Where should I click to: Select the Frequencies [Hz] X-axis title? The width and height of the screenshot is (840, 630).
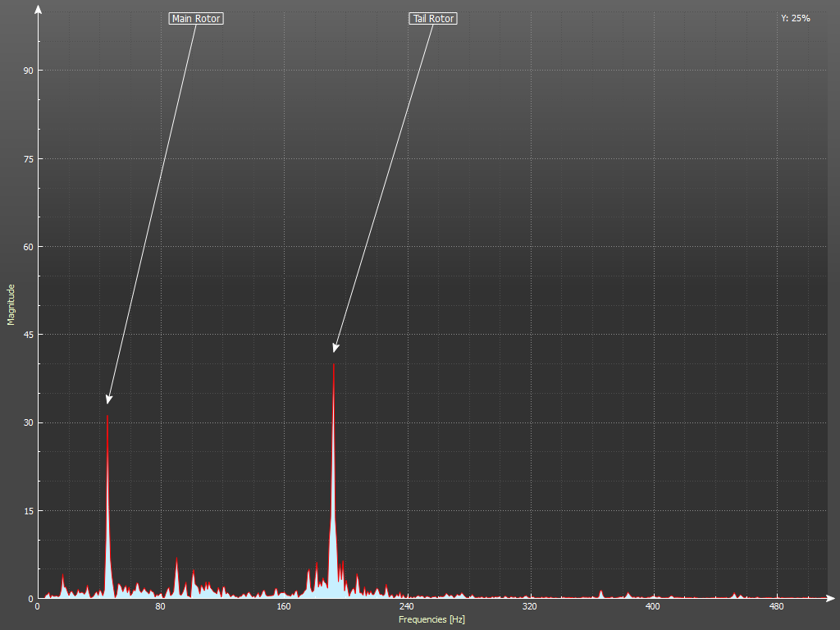point(431,619)
